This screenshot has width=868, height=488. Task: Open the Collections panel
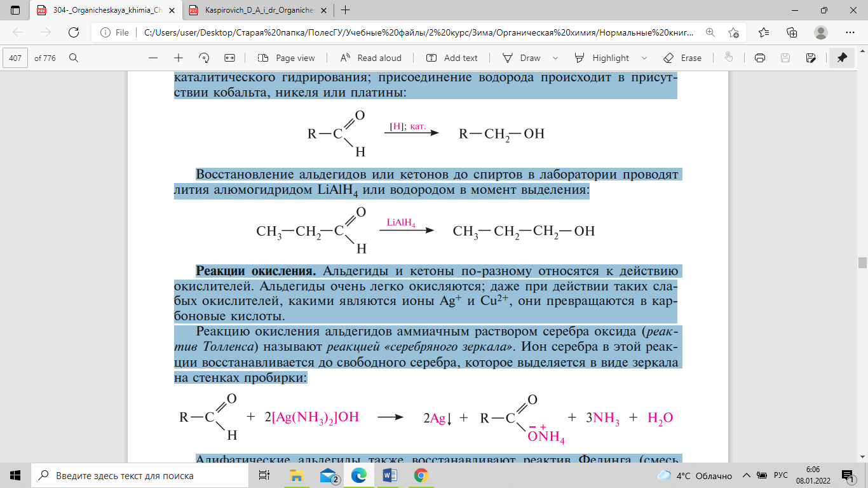[x=792, y=32]
